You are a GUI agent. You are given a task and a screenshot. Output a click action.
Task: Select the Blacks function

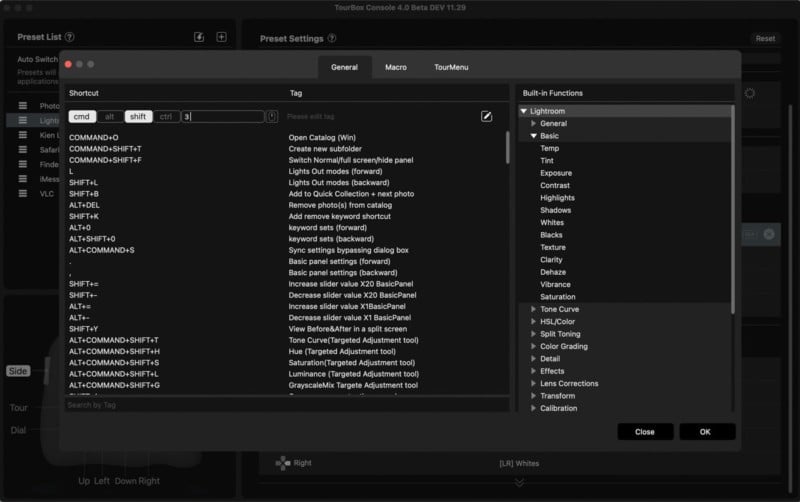[551, 235]
